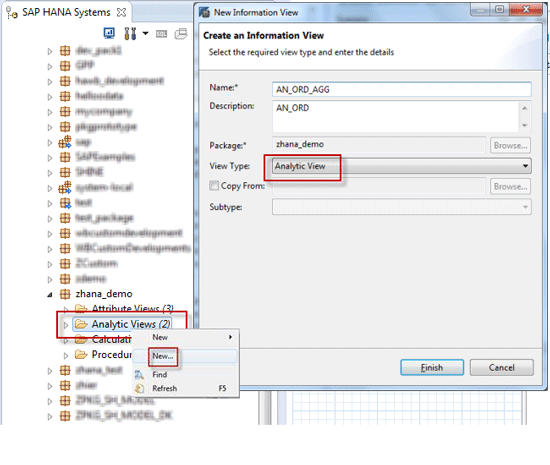Screen dimensions: 550x465
Task: Expand the first blurred package at the top
Action: click(x=50, y=52)
